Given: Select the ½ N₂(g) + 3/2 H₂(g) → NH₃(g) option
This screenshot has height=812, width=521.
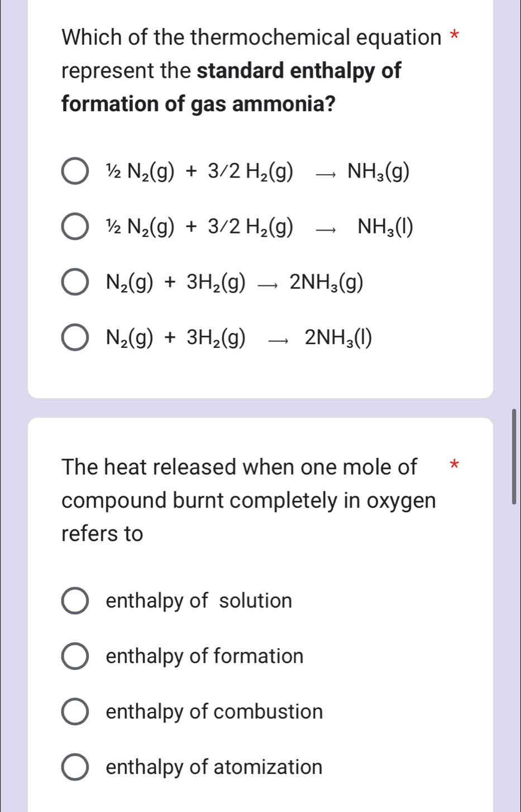Looking at the screenshot, I should (75, 171).
